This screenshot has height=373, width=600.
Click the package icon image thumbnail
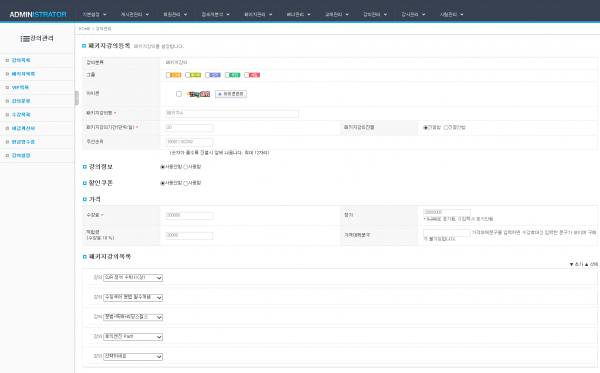click(x=199, y=94)
